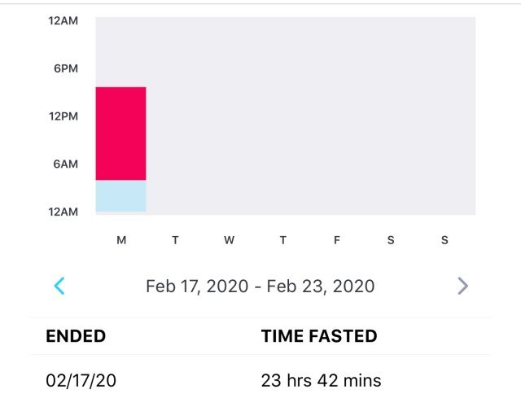Viewport: 521px width, 420px height.
Task: Select the M day label
Action: click(x=121, y=240)
